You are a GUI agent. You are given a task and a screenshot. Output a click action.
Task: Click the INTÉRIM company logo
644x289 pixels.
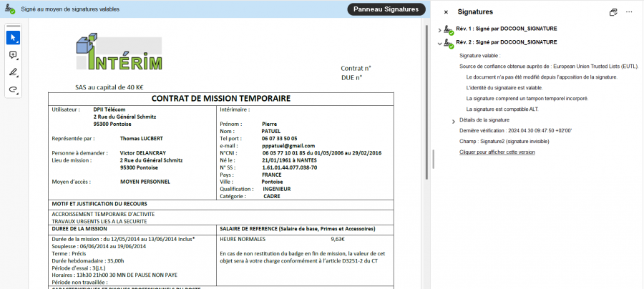(119, 52)
